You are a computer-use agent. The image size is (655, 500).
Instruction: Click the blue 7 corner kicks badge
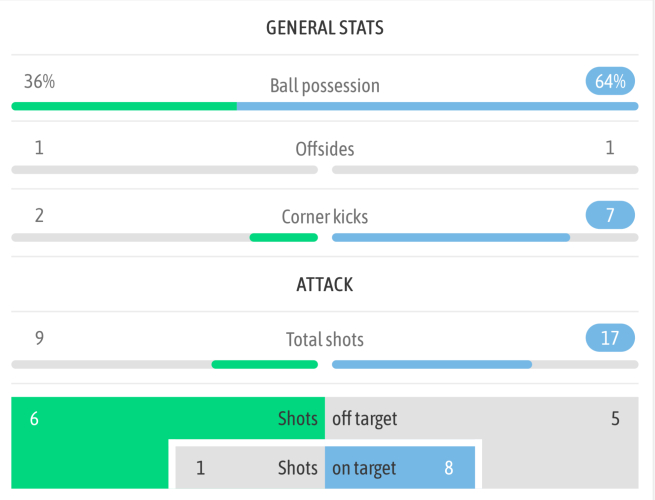[610, 214]
